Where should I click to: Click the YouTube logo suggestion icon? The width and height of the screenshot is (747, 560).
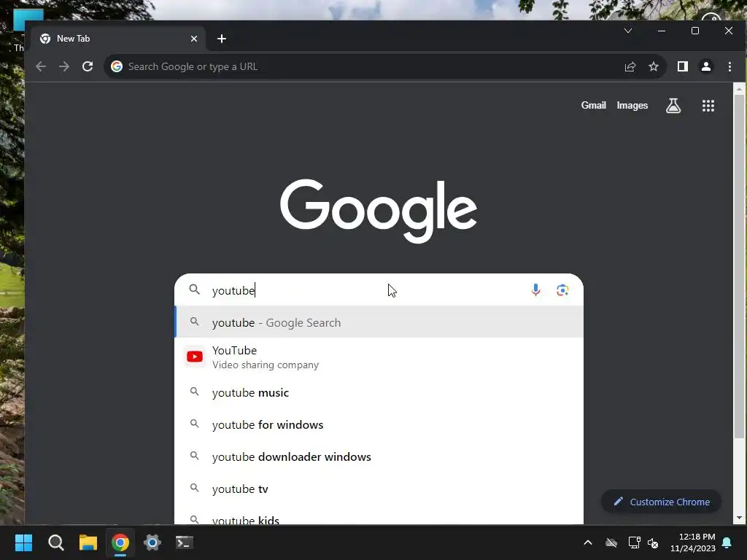coord(194,357)
